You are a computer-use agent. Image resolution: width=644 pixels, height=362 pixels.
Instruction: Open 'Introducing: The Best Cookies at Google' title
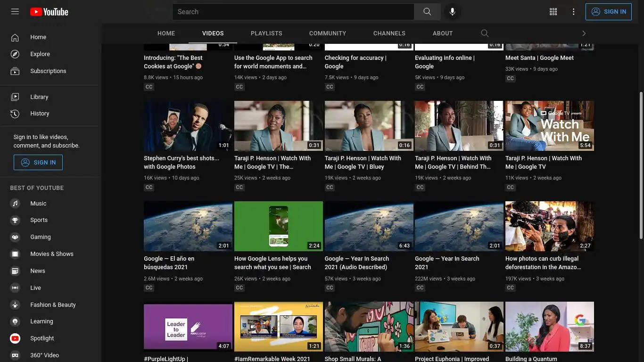173,62
